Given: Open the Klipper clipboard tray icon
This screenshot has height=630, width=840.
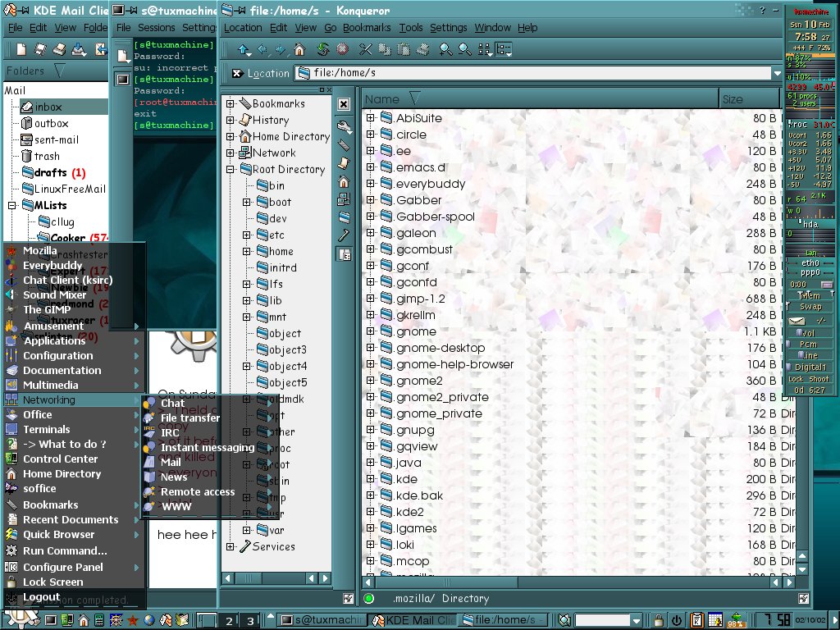Looking at the screenshot, I should [x=696, y=620].
